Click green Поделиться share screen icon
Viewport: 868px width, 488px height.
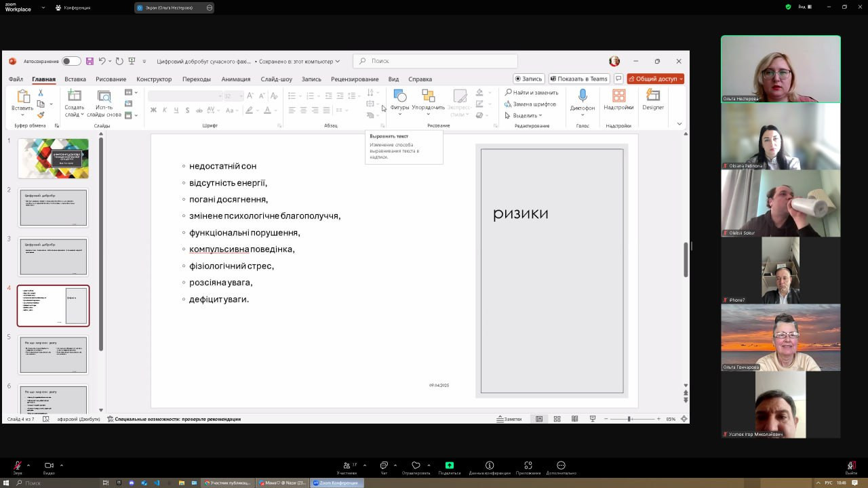click(449, 466)
